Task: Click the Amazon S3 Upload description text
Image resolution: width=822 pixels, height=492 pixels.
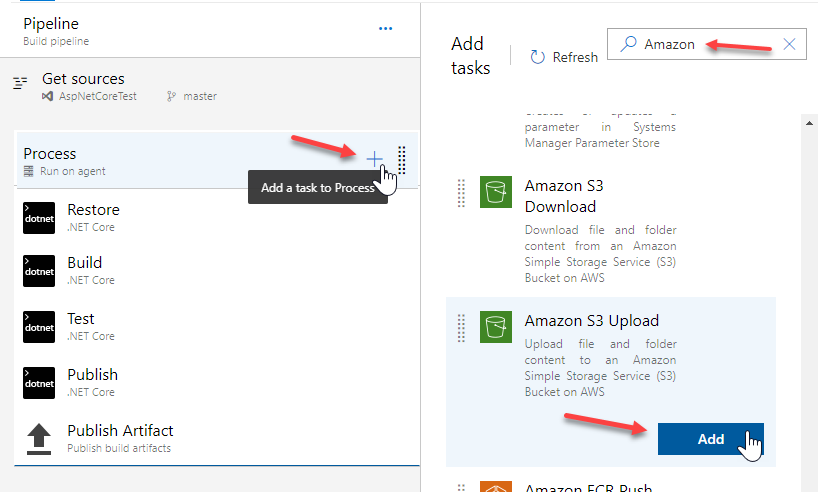Action: tap(600, 368)
